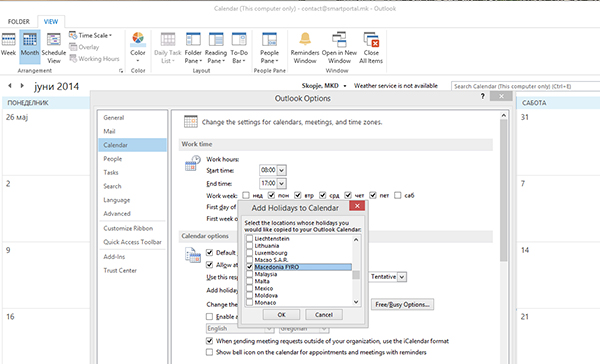Screen dimensions: 600x364
Task: Switch to the FOLDER ribbon tab
Action: point(19,21)
